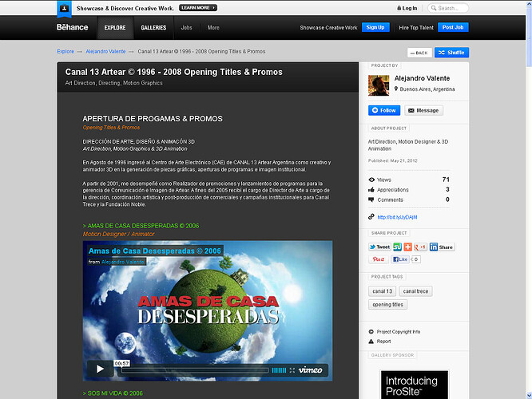Adjust the Vimeo volume bars
The height and width of the screenshot is (399, 532).
click(279, 370)
